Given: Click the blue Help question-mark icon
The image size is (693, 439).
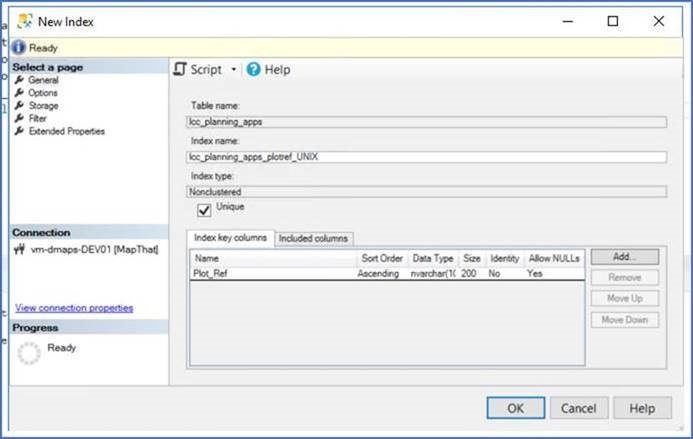Looking at the screenshot, I should [253, 69].
